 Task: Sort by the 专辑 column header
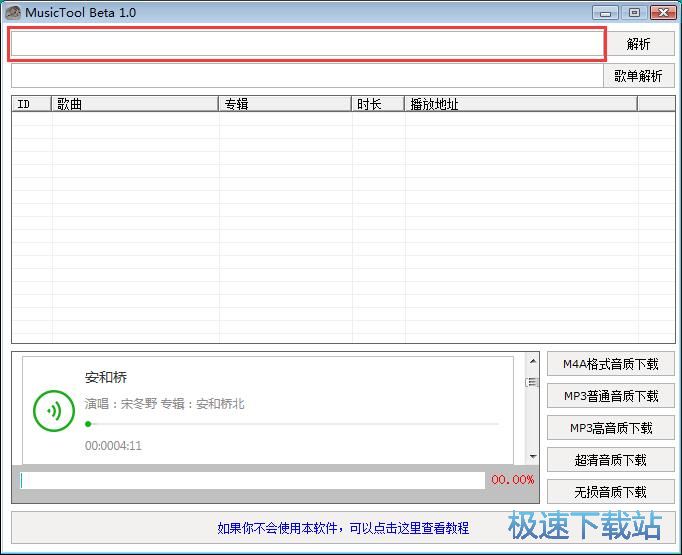pyautogui.click(x=285, y=104)
